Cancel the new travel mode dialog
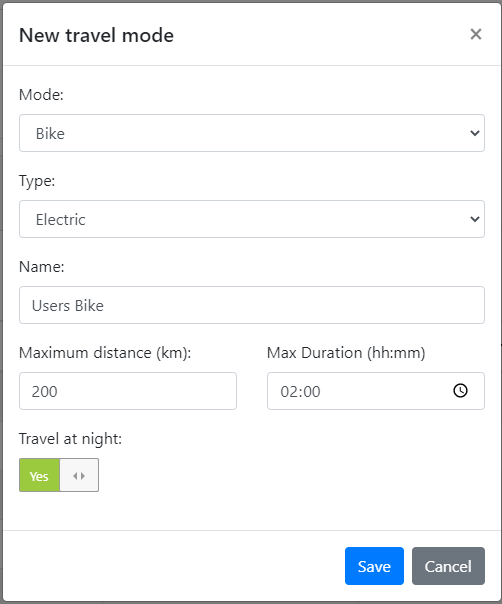The width and height of the screenshot is (502, 604). [448, 566]
